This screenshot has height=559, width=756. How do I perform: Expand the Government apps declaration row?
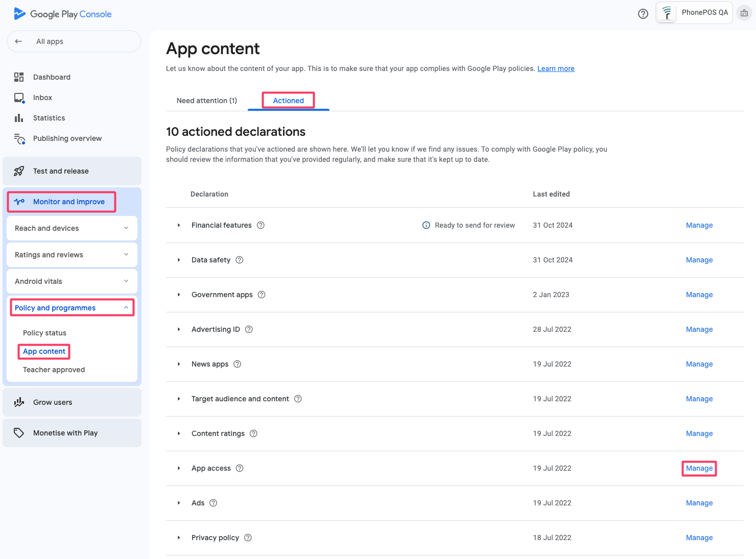click(x=179, y=295)
